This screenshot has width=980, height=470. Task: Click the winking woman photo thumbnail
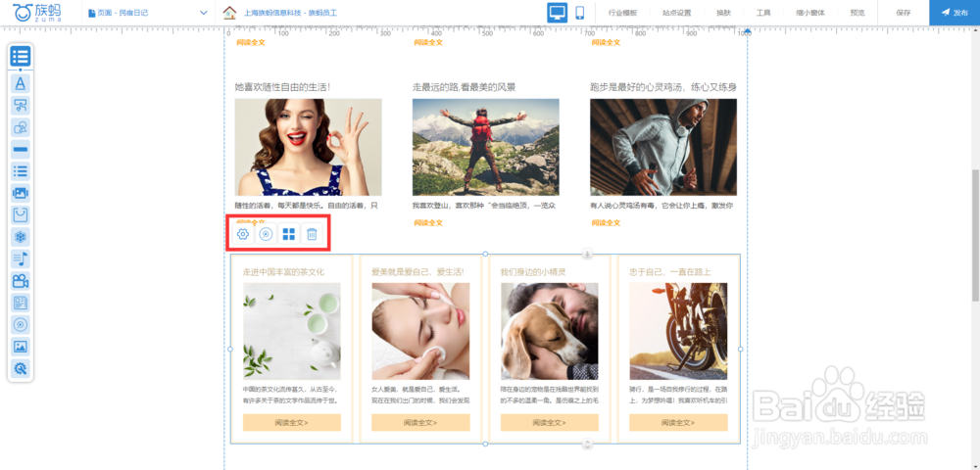pos(308,147)
